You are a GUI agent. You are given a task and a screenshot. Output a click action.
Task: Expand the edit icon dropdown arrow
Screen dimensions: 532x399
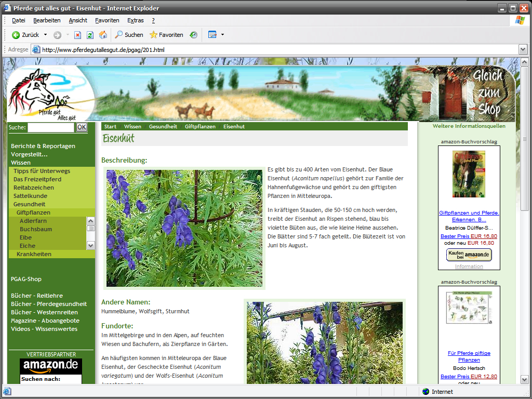(222, 35)
